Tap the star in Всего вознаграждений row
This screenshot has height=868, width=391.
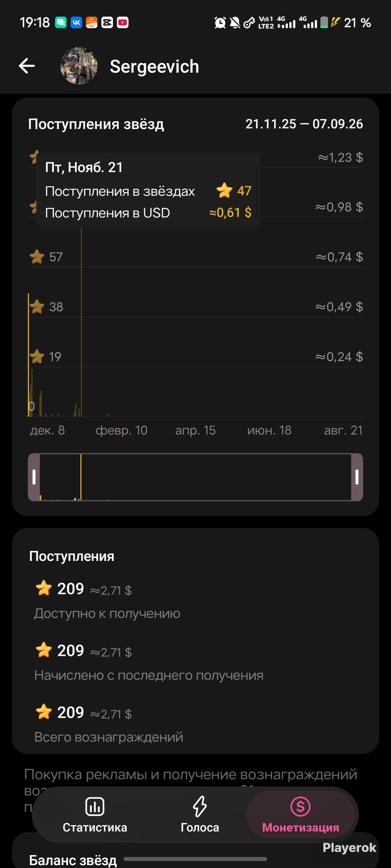pos(44,712)
